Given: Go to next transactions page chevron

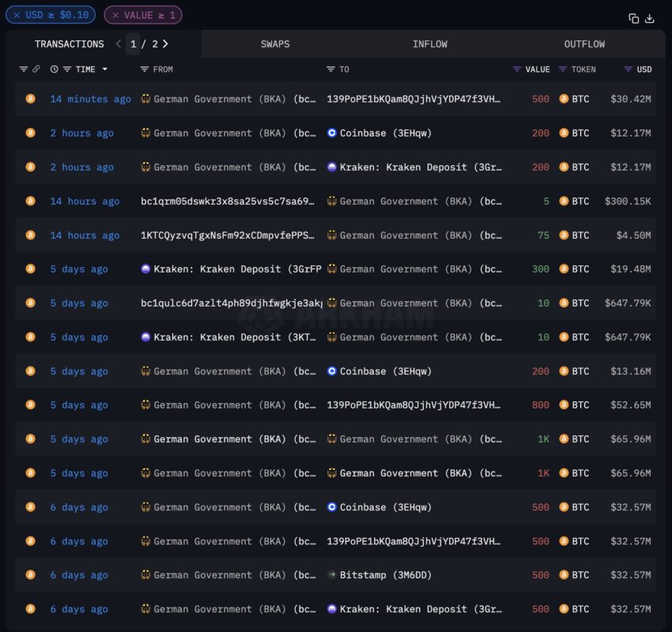Looking at the screenshot, I should point(165,43).
